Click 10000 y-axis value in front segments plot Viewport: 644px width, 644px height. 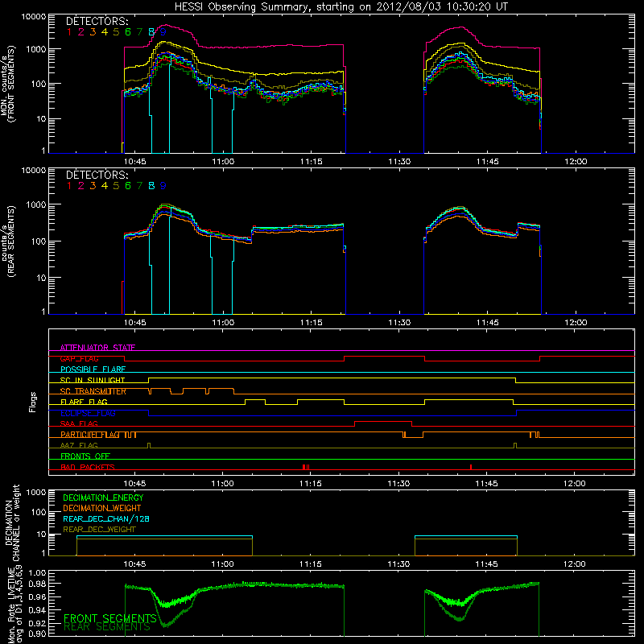[x=34, y=17]
